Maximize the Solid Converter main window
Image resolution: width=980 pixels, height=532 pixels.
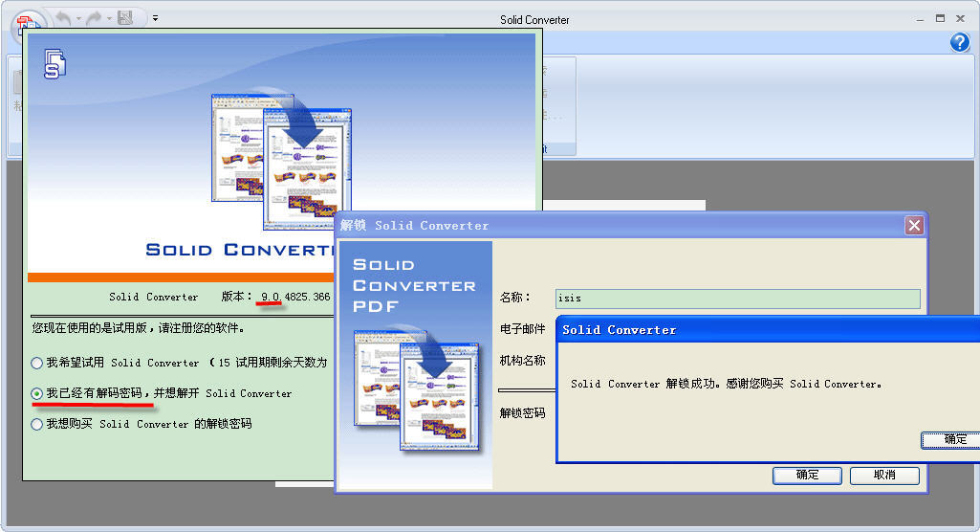click(940, 19)
